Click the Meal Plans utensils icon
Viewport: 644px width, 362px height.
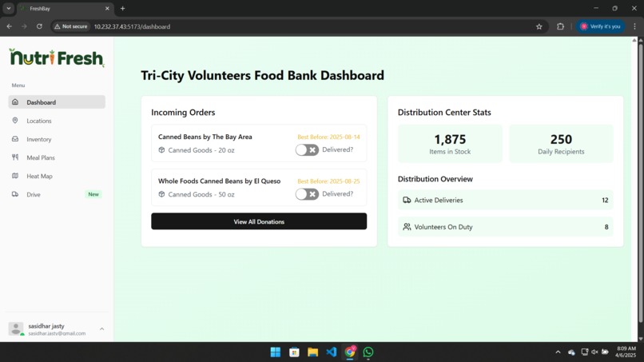[15, 157]
